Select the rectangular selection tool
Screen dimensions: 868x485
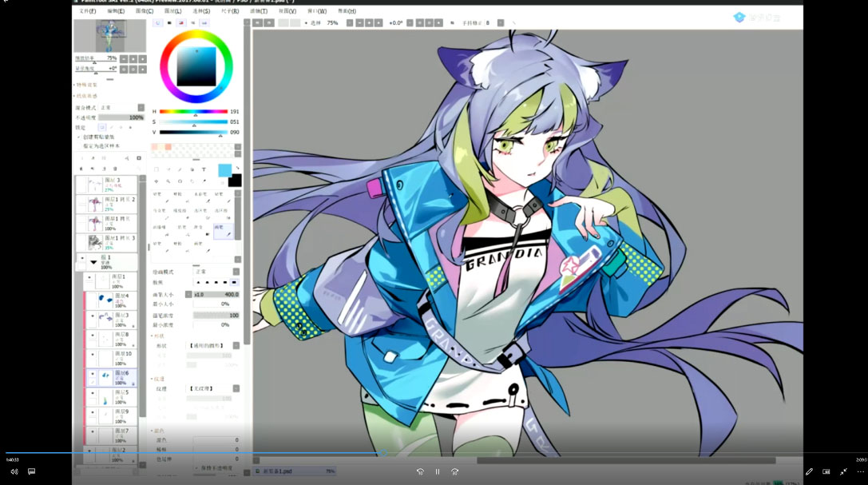[156, 169]
